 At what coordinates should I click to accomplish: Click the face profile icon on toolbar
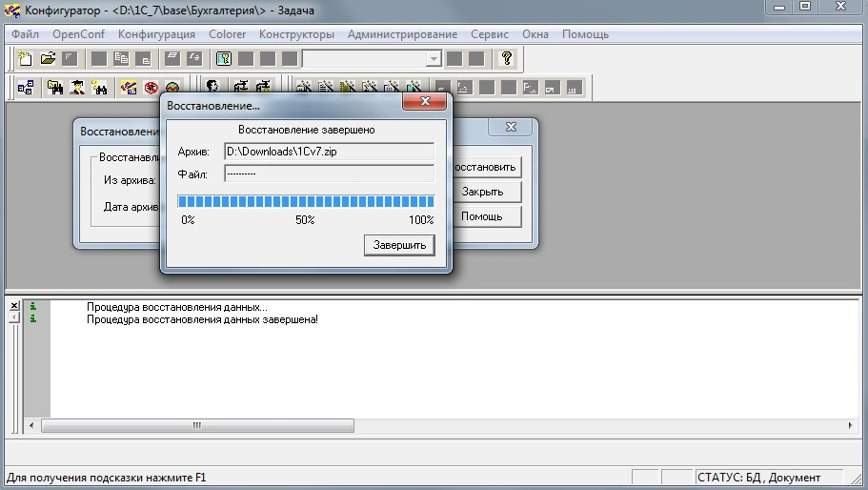(x=212, y=88)
